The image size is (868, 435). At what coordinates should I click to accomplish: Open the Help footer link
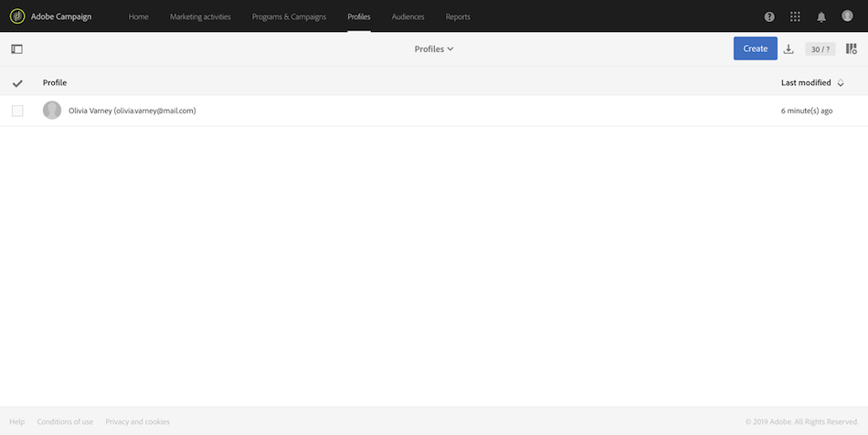point(17,421)
